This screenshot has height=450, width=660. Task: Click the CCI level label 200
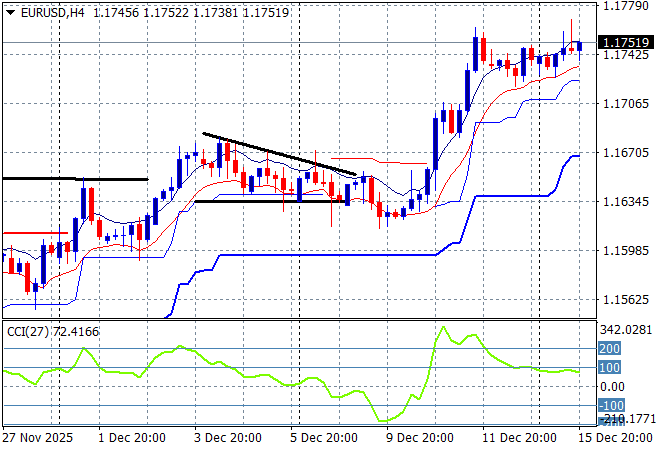click(x=609, y=349)
